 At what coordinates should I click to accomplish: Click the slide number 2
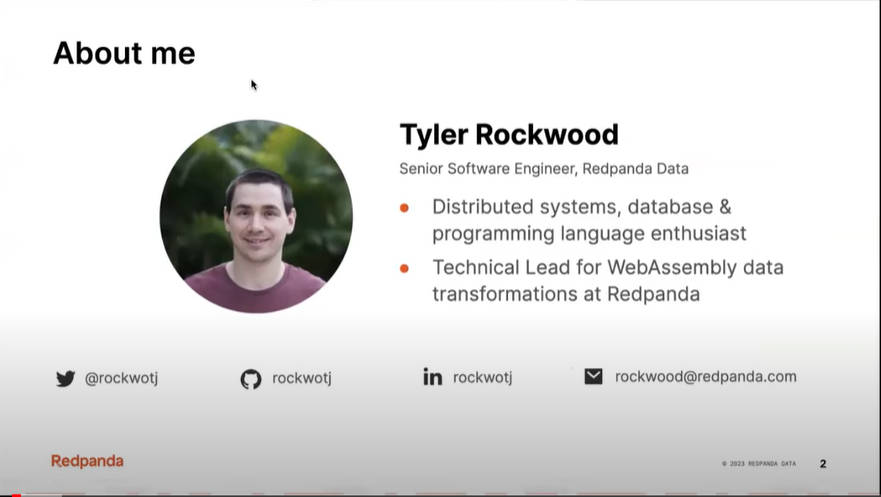(x=823, y=464)
